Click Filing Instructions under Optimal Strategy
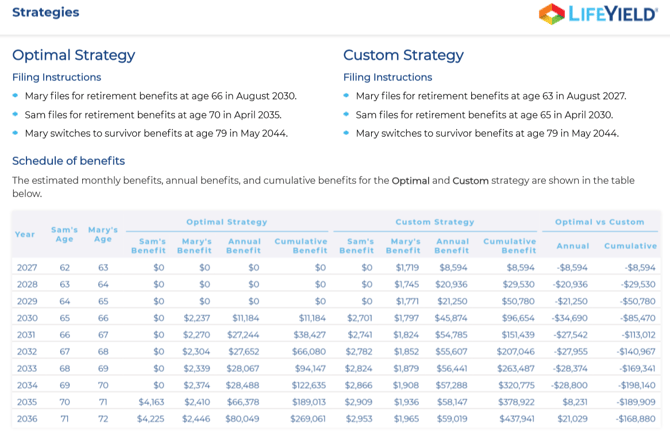This screenshot has height=443, width=670. point(56,77)
